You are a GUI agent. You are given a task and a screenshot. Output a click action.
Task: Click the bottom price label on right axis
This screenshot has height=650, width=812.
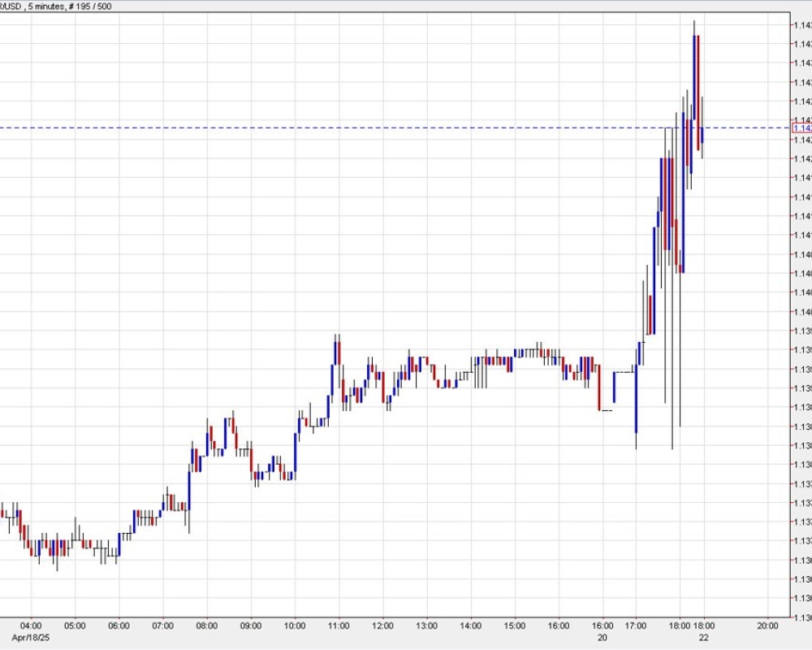(801, 617)
